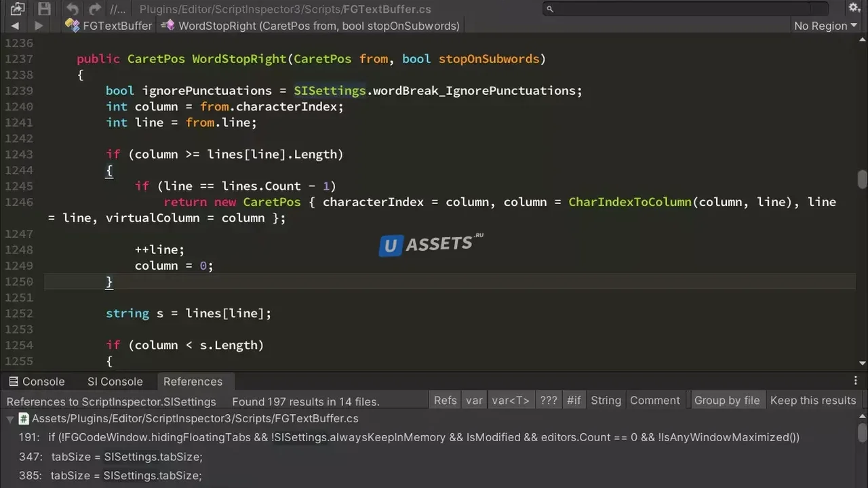The image size is (868, 488).
Task: Click the References list scrollbar thumb
Action: pyautogui.click(x=862, y=432)
